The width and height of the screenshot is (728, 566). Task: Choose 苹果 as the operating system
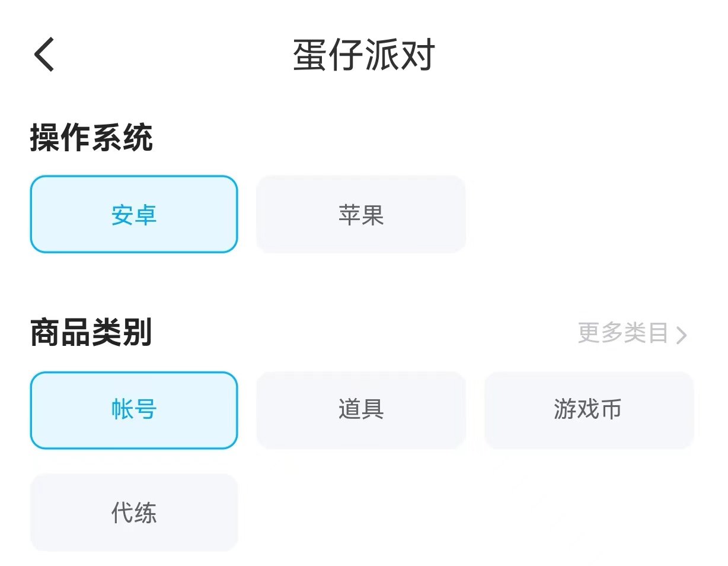tap(361, 214)
